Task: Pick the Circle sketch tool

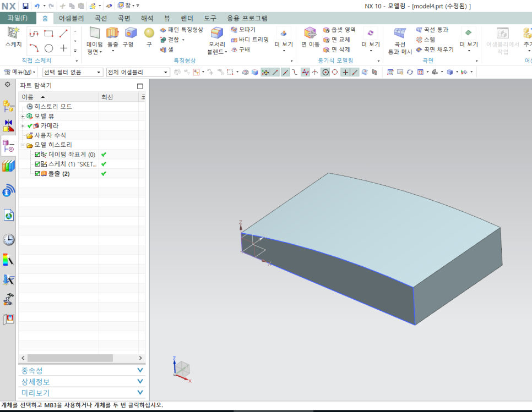Action: [49, 48]
